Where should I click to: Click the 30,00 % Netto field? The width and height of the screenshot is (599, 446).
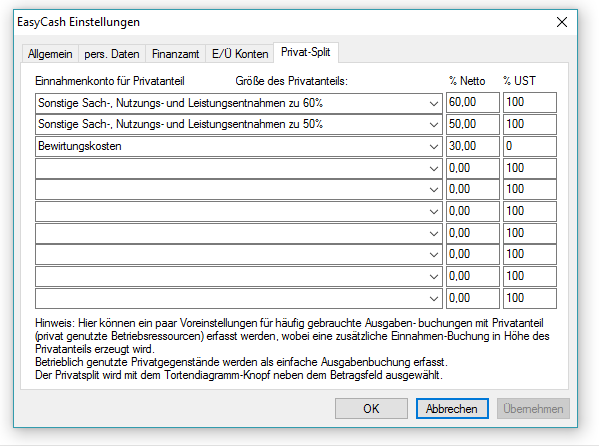tap(473, 146)
